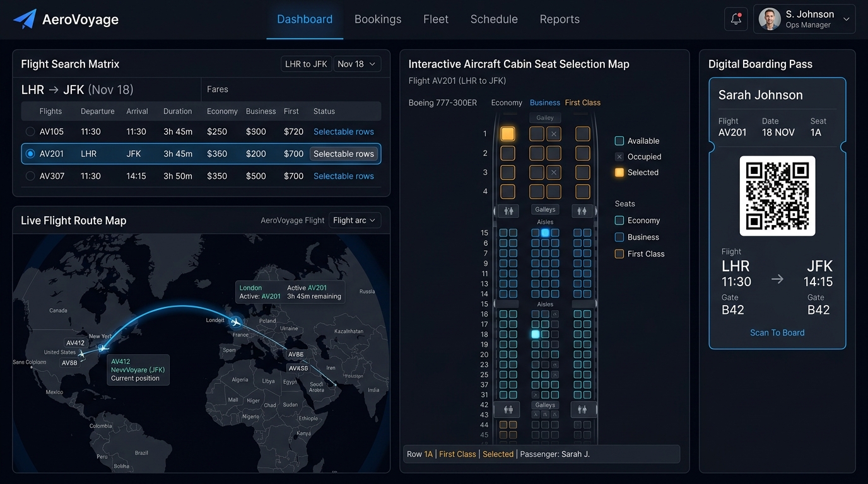Click Selectable rows button for AV201

344,154
